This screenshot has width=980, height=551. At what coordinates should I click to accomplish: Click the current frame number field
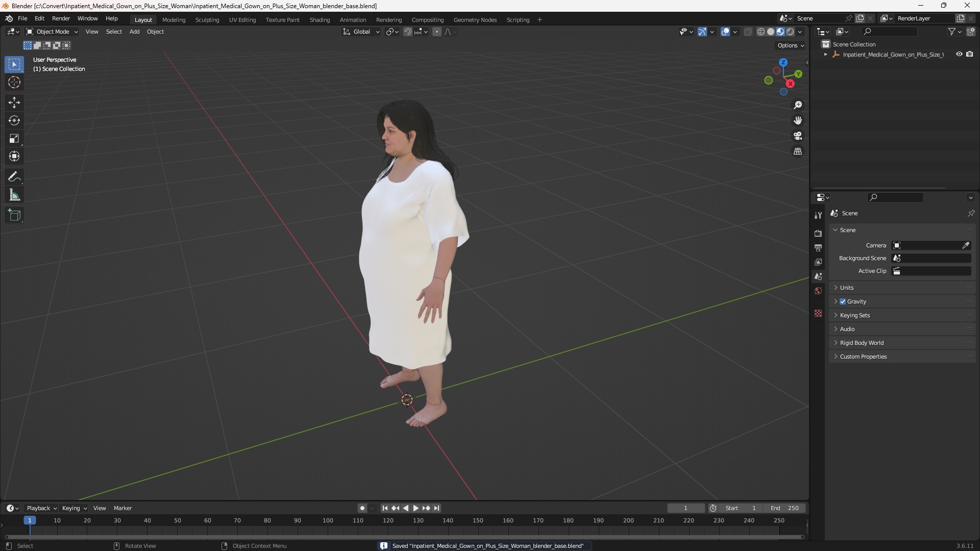685,508
